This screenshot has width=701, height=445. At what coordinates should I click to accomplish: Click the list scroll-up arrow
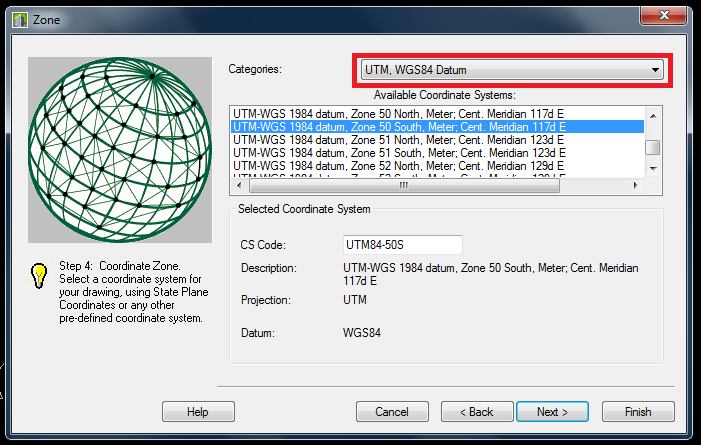pyautogui.click(x=653, y=116)
